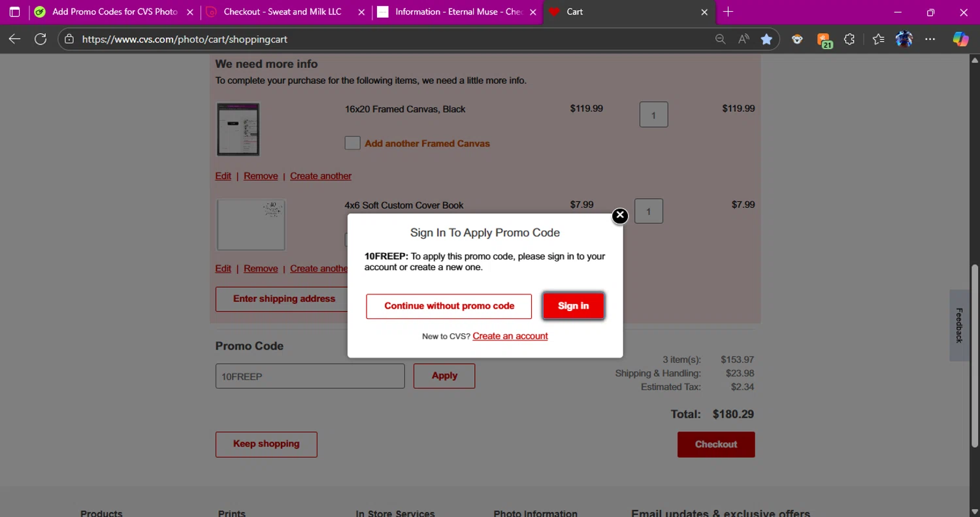980x517 pixels.
Task: Remove the 16x20 Framed Canvas item
Action: coord(261,176)
